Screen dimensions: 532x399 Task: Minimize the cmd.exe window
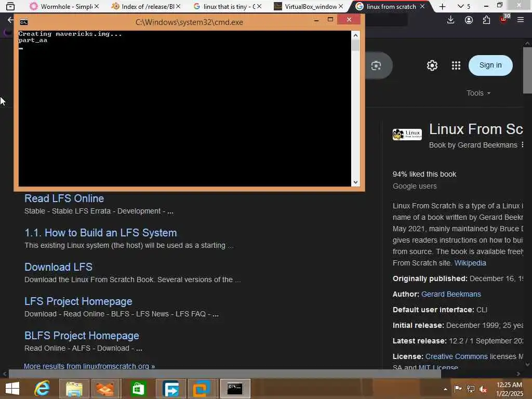click(x=316, y=20)
